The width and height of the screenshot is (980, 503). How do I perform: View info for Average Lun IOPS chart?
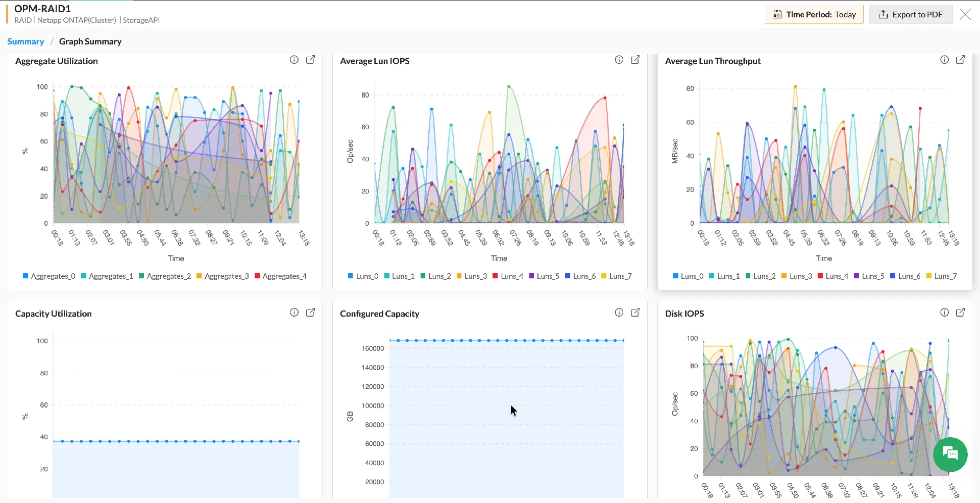click(x=619, y=60)
